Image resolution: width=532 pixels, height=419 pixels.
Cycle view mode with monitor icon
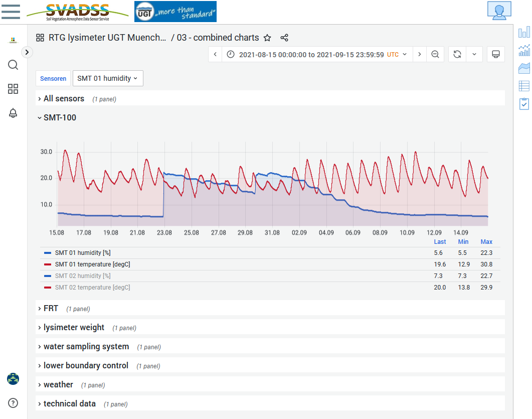(x=496, y=54)
